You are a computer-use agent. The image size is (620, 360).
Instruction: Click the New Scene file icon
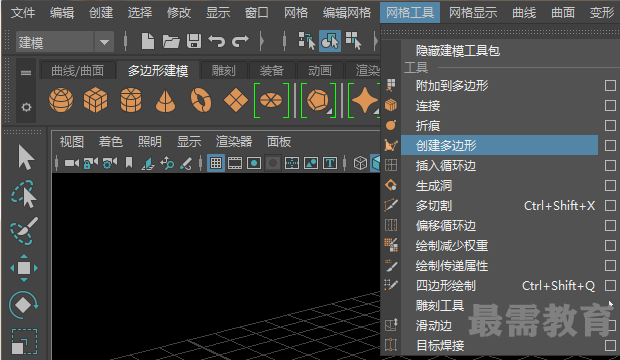(x=147, y=41)
